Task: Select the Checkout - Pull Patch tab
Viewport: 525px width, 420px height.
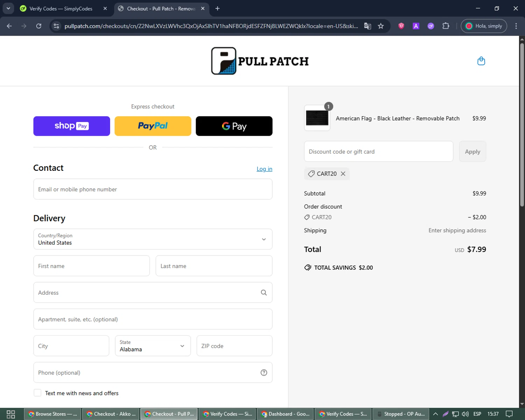Action: pos(162,8)
